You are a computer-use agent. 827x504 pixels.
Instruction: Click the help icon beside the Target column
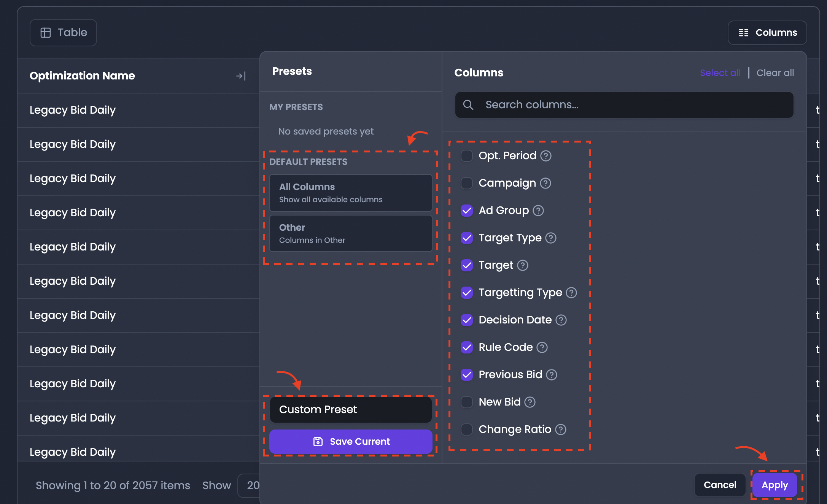click(x=523, y=265)
